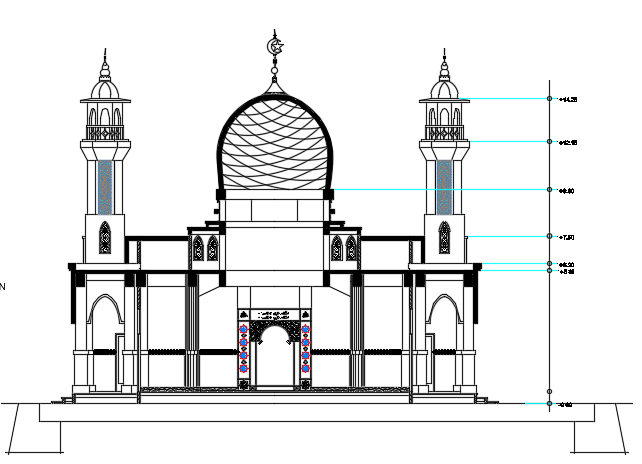Screen dimensions: 642x464
Task: Click the right minaret's pointed spire cap
Action: pos(445,70)
